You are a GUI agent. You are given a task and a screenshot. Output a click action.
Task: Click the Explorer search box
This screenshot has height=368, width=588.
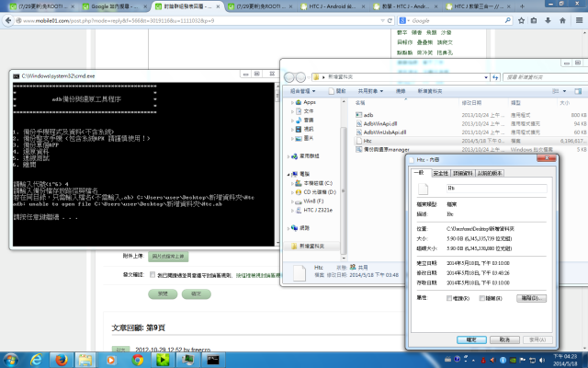pos(545,77)
